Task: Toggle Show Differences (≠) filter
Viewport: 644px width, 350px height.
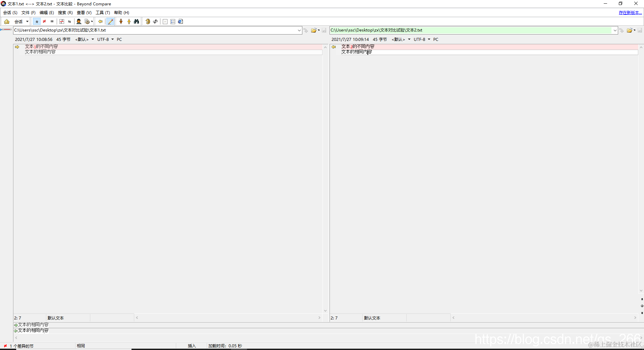Action: (44, 21)
